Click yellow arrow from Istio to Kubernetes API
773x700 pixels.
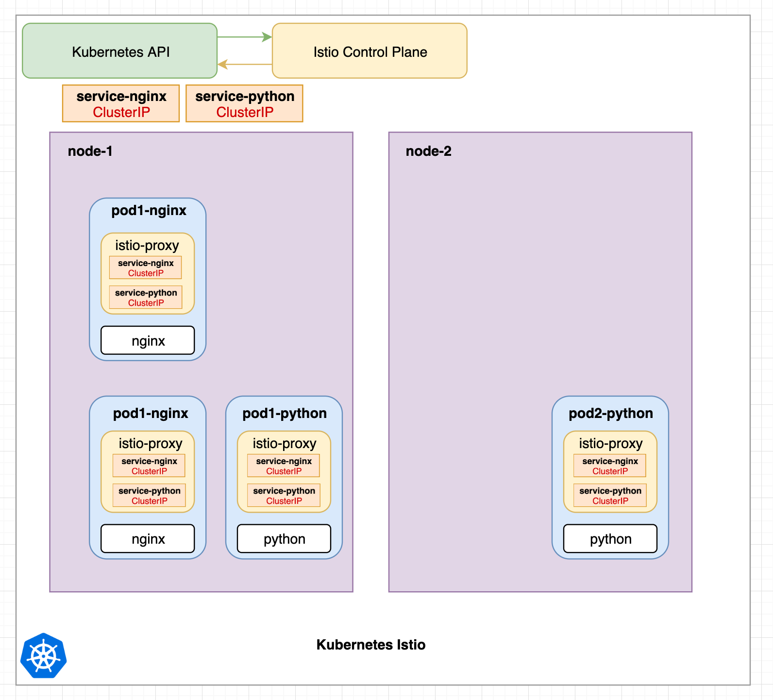tap(244, 64)
